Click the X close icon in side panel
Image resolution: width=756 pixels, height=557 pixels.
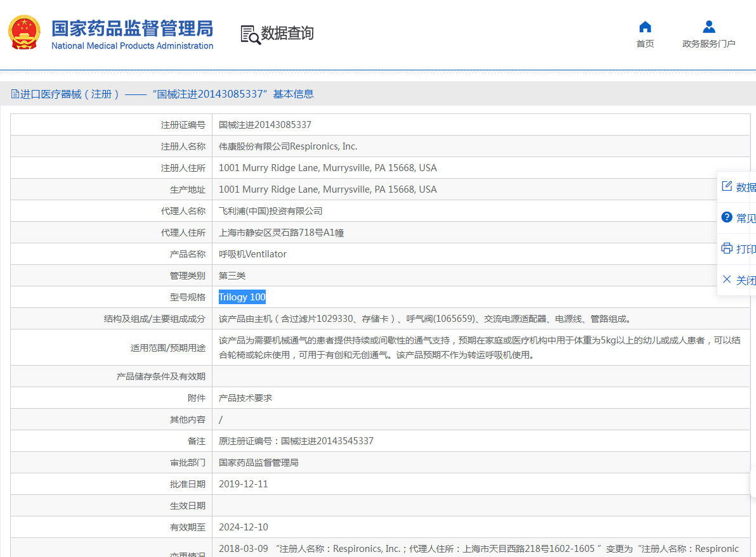pos(727,279)
